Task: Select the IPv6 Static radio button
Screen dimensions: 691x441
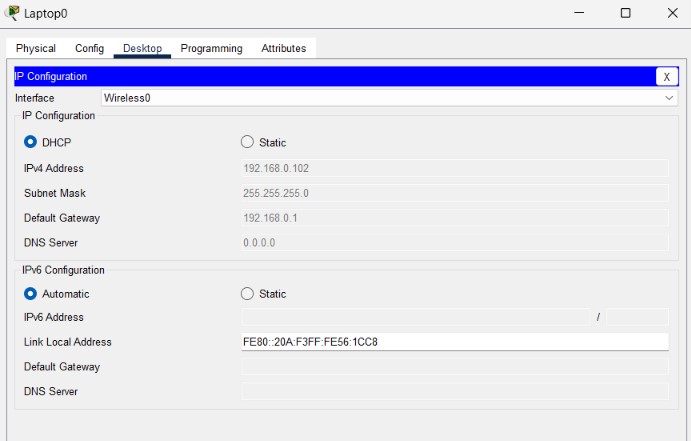Action: tap(247, 293)
